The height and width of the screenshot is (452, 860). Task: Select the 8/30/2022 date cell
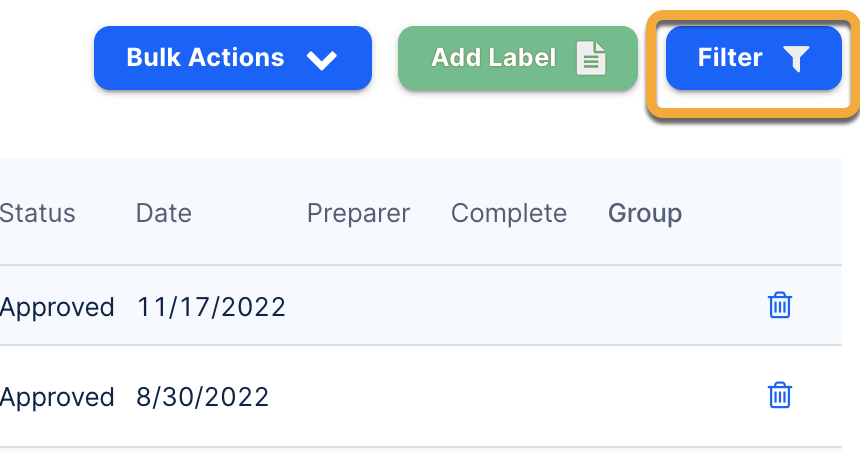point(203,397)
